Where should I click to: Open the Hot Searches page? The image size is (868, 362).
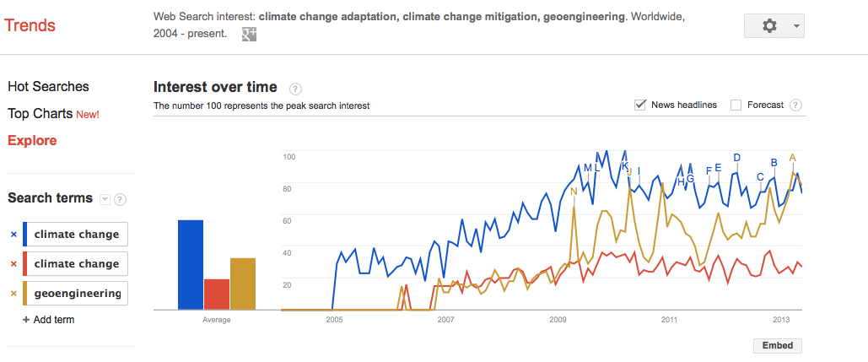tap(48, 86)
